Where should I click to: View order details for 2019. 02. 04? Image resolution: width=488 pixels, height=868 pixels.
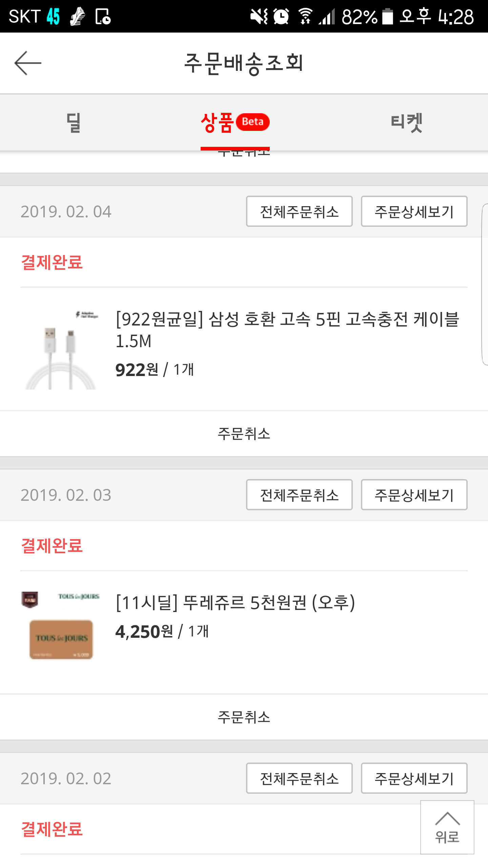pos(414,212)
